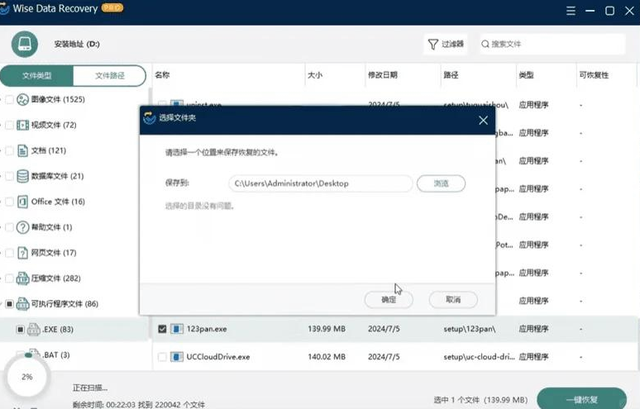Click the save path input field
Screen dimensions: 640x409
point(320,183)
